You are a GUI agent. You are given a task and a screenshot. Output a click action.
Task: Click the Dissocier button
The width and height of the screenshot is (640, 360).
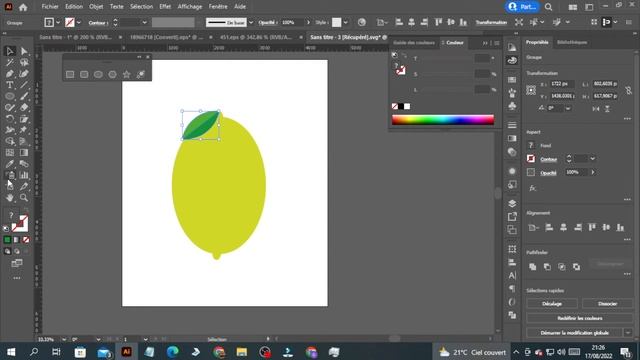click(x=607, y=304)
